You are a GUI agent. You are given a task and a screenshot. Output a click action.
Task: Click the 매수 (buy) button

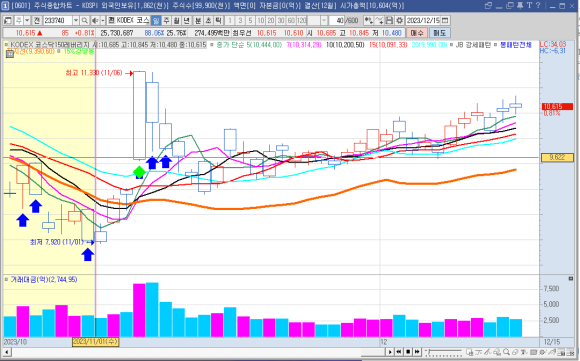[x=417, y=33]
